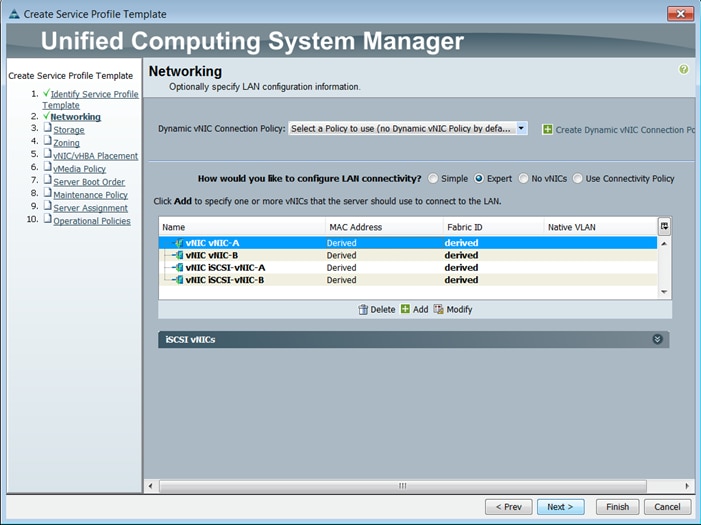701x525 pixels.
Task: Click the vNIC table scroll up arrow
Action: point(664,243)
